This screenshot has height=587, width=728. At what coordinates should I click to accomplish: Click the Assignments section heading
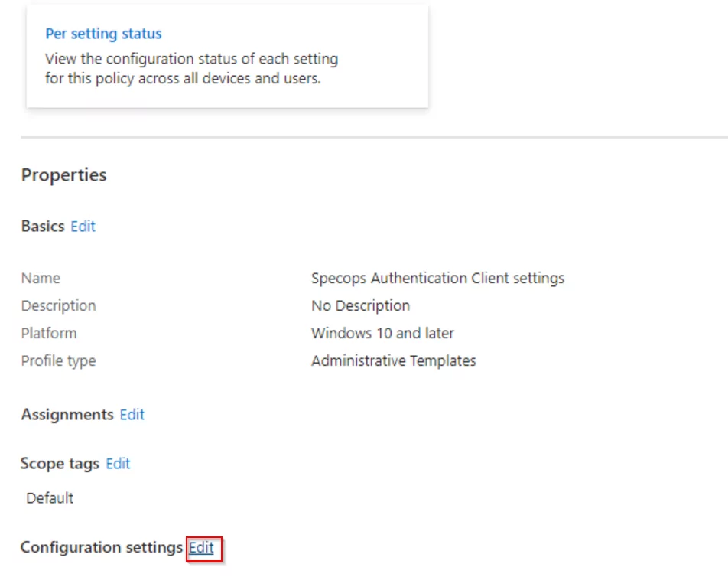[67, 415]
